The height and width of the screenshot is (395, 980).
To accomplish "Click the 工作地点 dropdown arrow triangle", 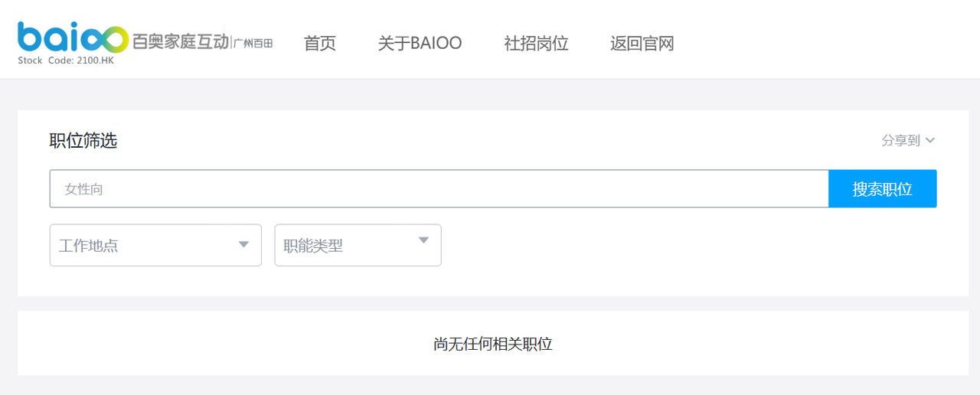I will click(x=243, y=244).
